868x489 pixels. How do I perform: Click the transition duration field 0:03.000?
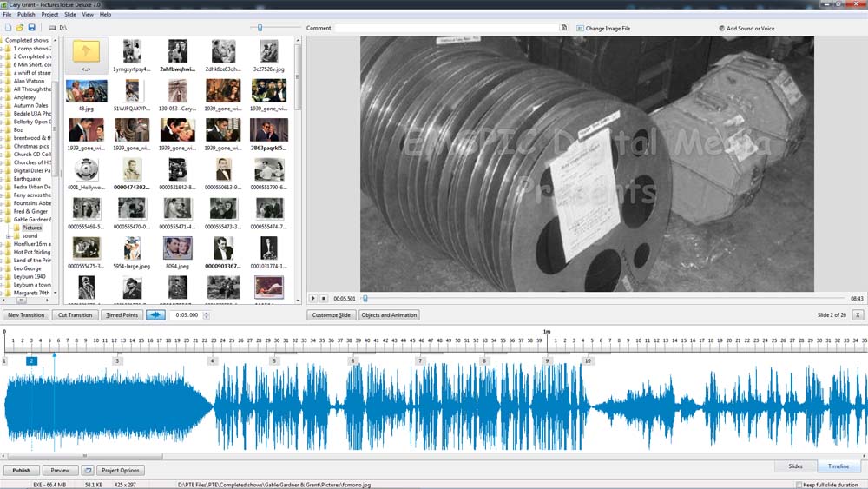187,315
